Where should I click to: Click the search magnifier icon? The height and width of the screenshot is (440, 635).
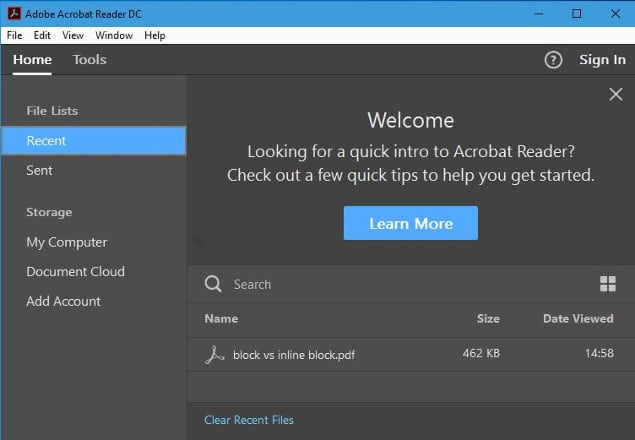point(213,284)
